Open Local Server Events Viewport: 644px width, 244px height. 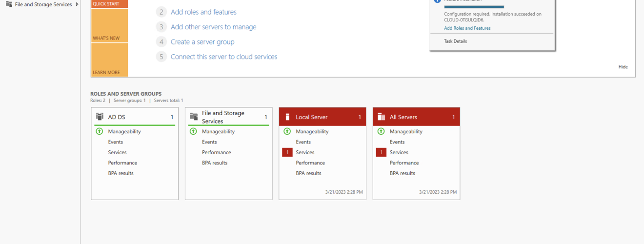(x=303, y=142)
